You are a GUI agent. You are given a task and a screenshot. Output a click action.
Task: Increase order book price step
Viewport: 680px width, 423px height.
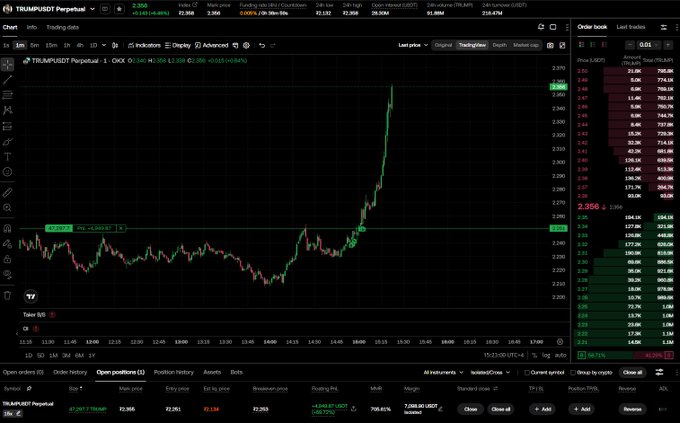click(x=668, y=45)
